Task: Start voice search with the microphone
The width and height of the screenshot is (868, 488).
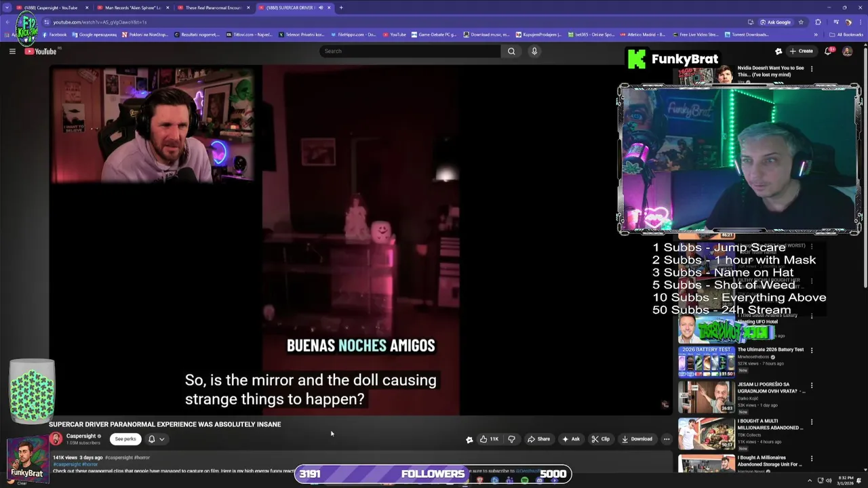Action: tap(534, 51)
